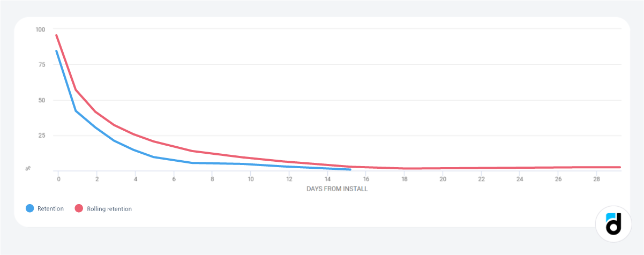Select the 25 label on the y-axis

point(42,136)
